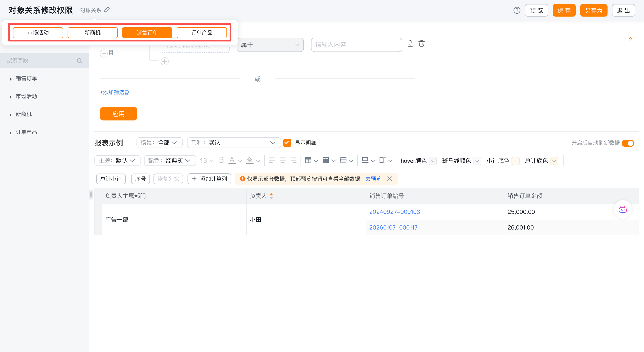Viewport: 644px width, 352px height.
Task: Align text left
Action: tap(272, 160)
